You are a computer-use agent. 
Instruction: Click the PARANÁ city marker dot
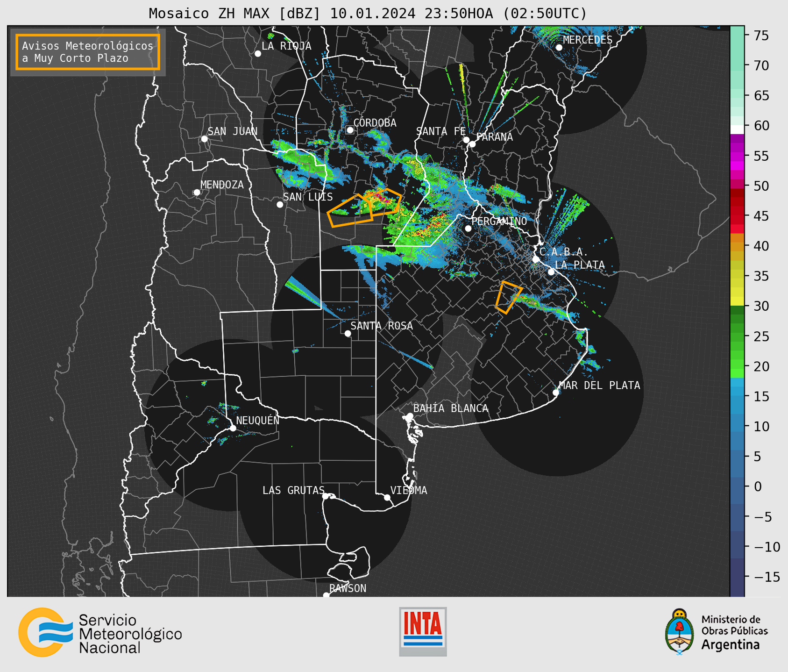point(472,144)
